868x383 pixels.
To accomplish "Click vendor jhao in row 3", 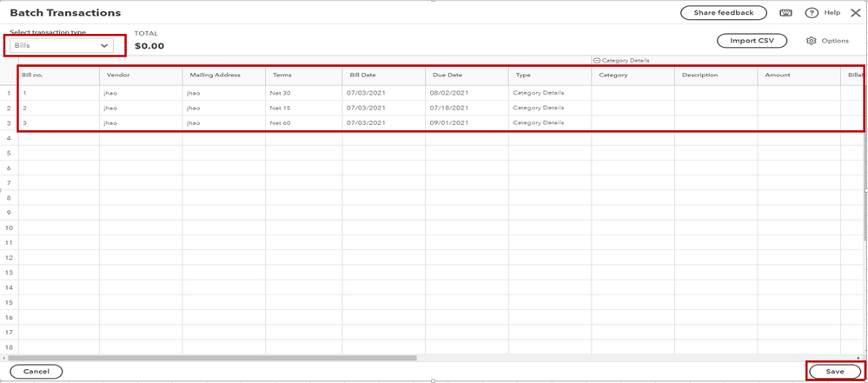I will coord(141,122).
